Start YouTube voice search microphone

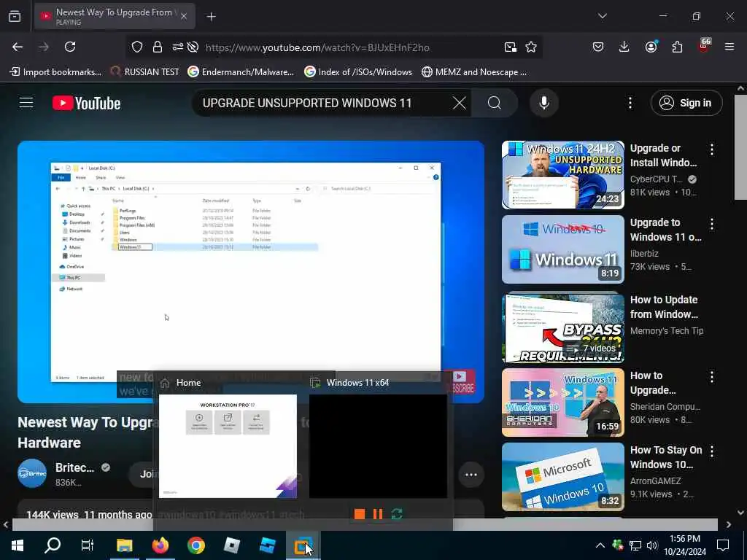543,103
